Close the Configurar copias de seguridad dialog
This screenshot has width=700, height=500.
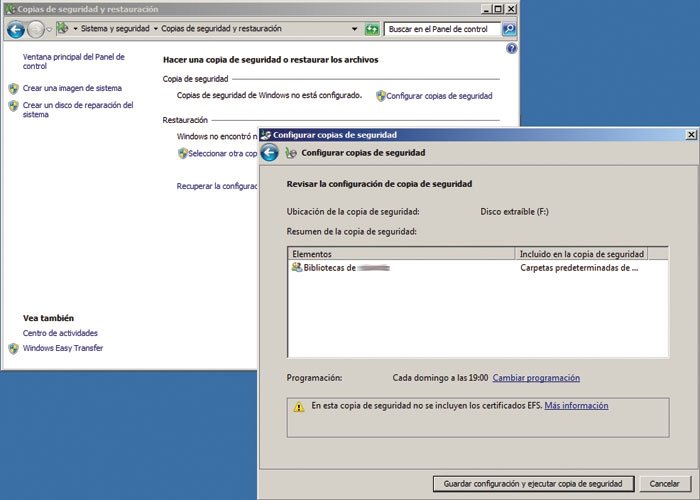(x=691, y=135)
